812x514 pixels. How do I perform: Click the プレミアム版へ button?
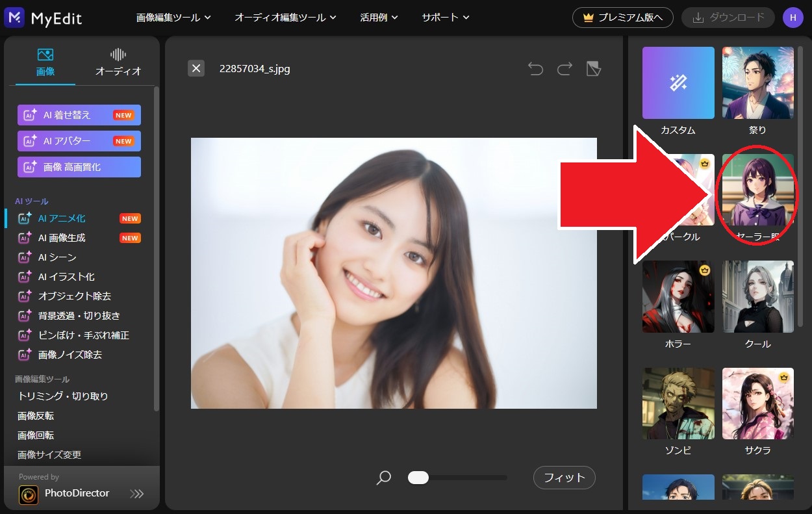coord(622,18)
